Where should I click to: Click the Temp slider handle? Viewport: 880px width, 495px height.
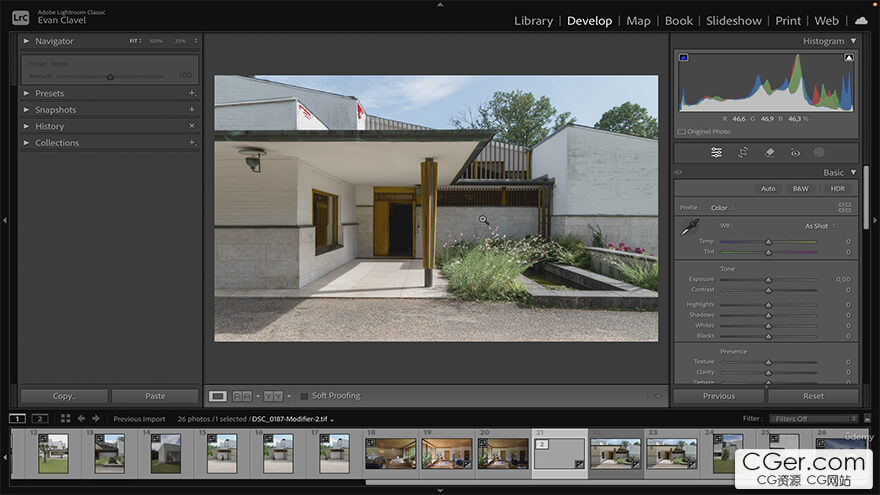(x=768, y=242)
